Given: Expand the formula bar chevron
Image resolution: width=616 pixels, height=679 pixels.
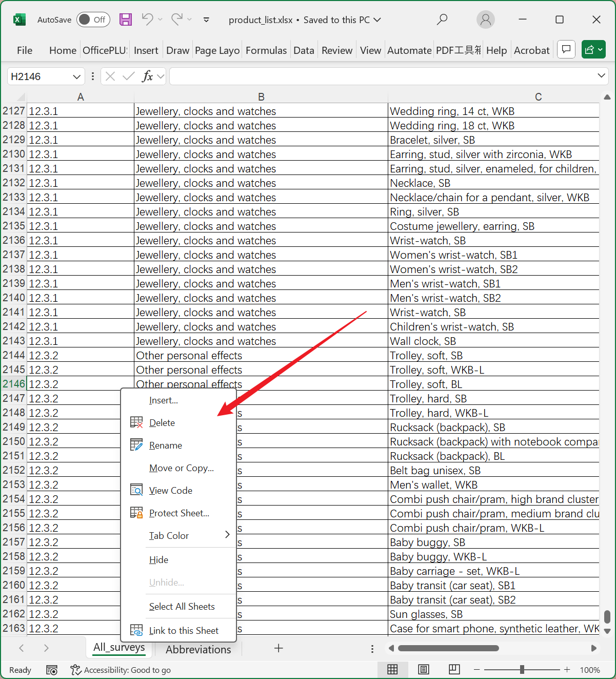Looking at the screenshot, I should tap(601, 76).
